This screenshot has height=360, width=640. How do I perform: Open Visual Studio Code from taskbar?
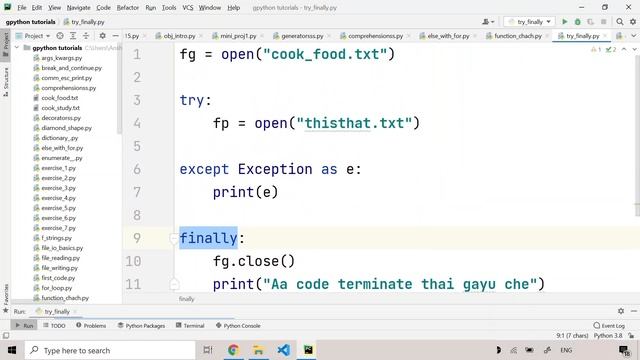coord(284,350)
